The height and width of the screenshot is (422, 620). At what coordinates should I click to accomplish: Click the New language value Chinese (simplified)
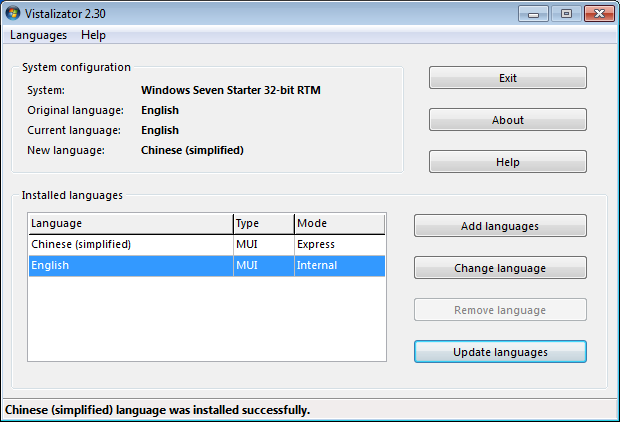pyautogui.click(x=192, y=150)
